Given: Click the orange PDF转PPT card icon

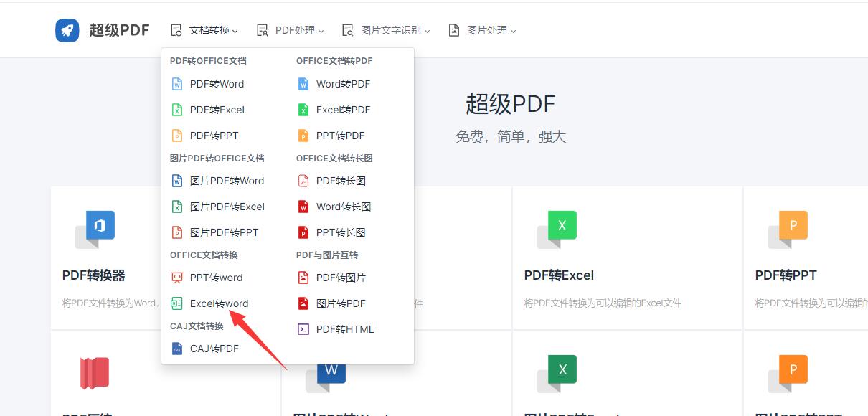Looking at the screenshot, I should 788,230.
